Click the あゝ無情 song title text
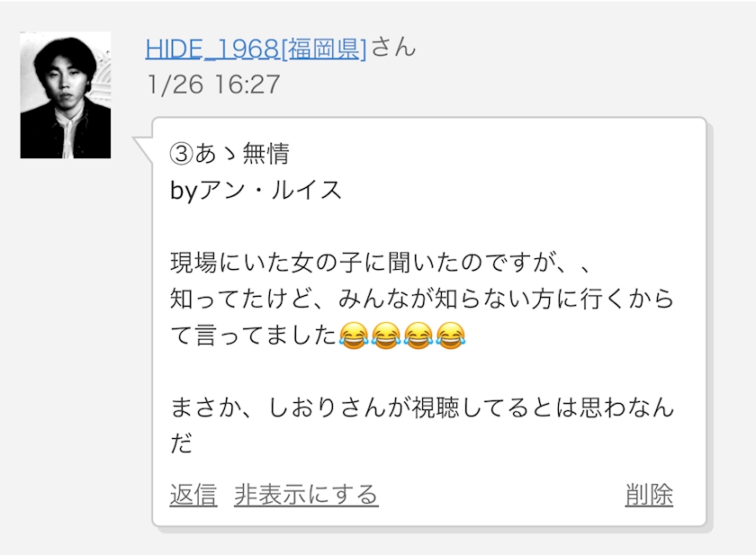This screenshot has width=756, height=555. [x=242, y=154]
